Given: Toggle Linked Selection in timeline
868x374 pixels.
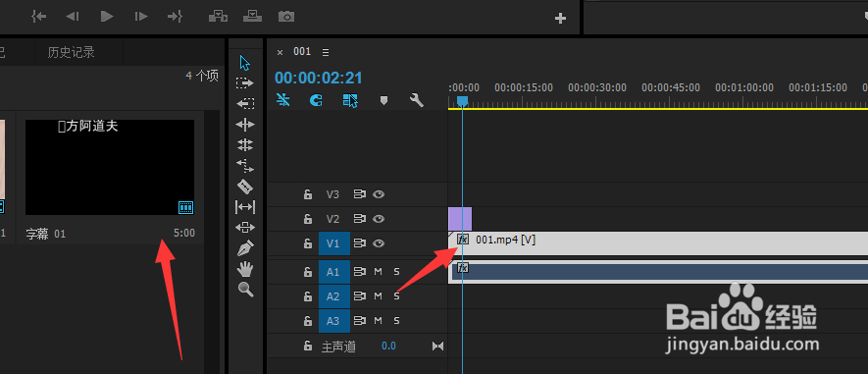Looking at the screenshot, I should (x=350, y=100).
